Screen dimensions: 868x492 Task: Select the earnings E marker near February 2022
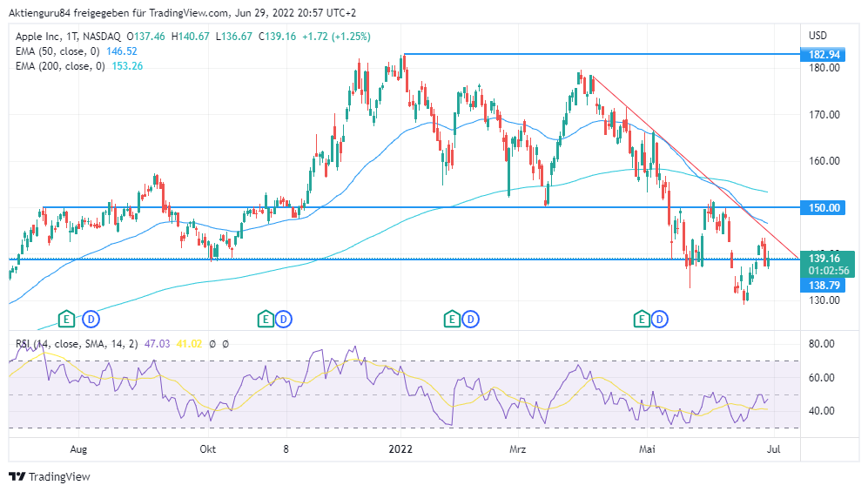452,319
